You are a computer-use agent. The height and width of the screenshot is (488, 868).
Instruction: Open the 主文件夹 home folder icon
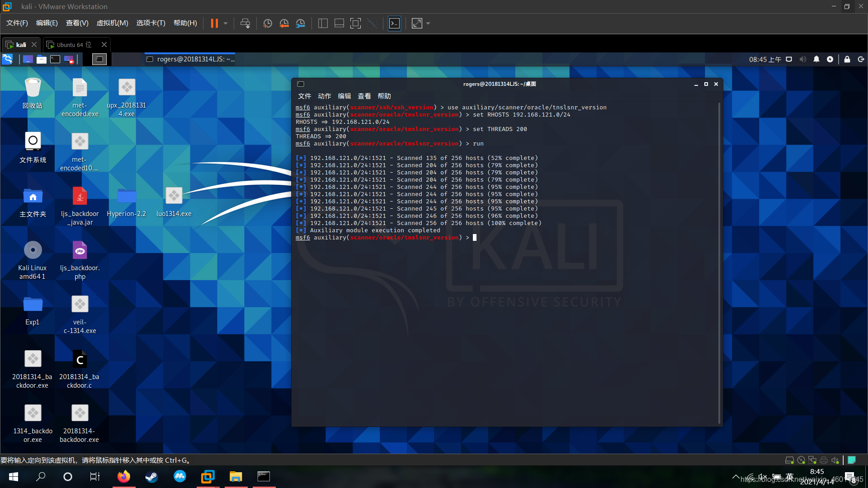point(33,202)
